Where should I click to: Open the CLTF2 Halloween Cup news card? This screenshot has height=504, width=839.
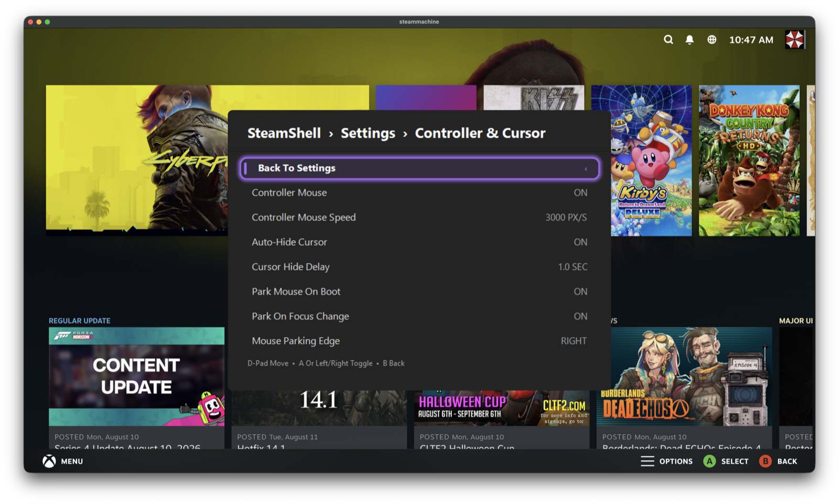(501, 420)
